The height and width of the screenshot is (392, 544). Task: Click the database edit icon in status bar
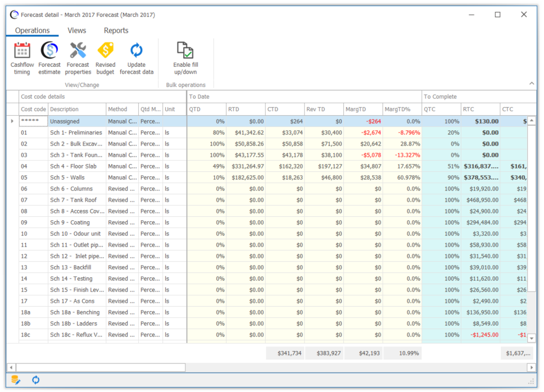(16, 380)
